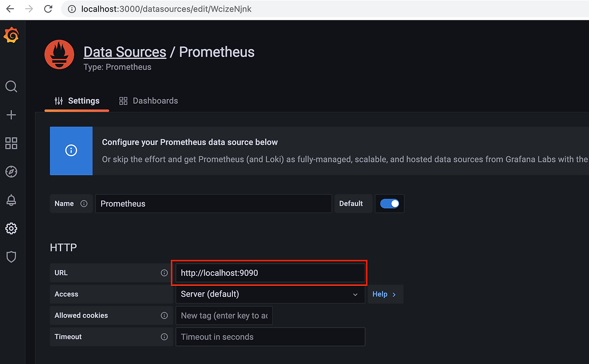Click the Data Sources breadcrumb link
The width and height of the screenshot is (589, 364).
125,52
